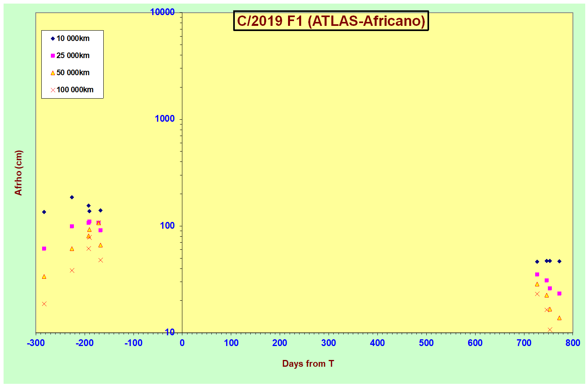Click the 100 x-axis label
Image resolution: width=588 pixels, height=387 pixels.
pos(231,343)
